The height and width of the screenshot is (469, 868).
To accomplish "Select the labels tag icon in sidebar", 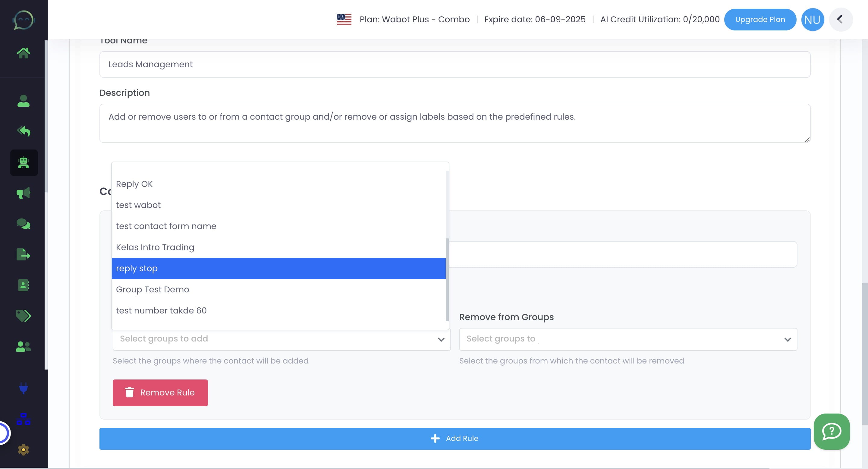I will point(23,316).
